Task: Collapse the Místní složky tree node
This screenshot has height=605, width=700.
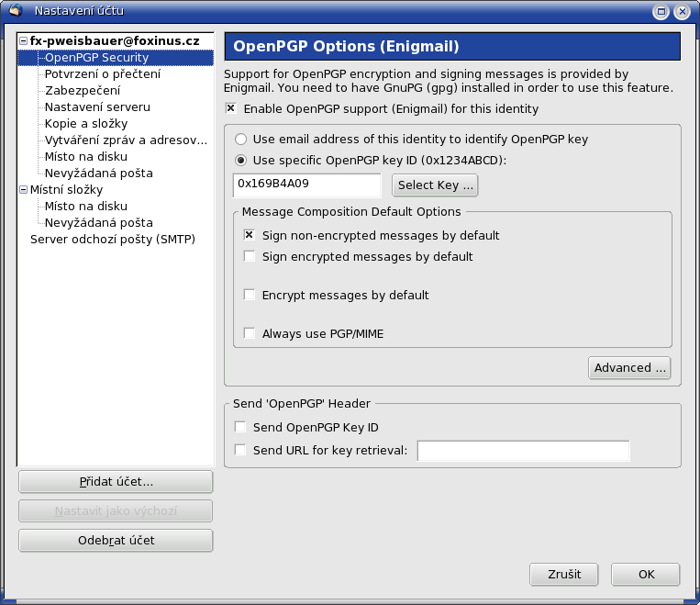Action: pyautogui.click(x=24, y=190)
